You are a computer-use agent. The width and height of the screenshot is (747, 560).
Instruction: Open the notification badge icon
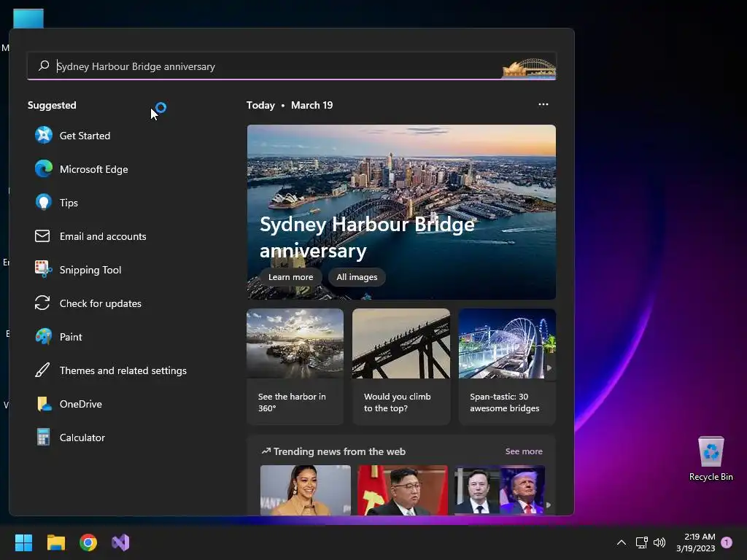727,542
